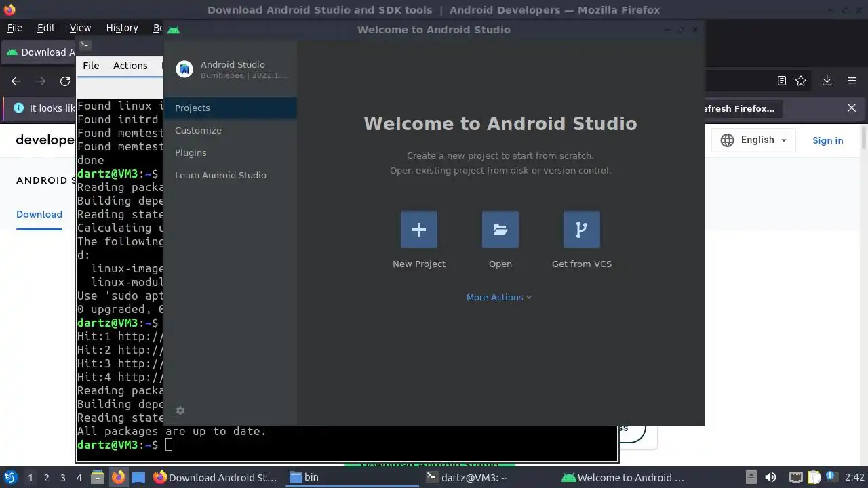Viewport: 868px width, 488px height.
Task: Switch to workspace 4
Action: click(x=79, y=478)
